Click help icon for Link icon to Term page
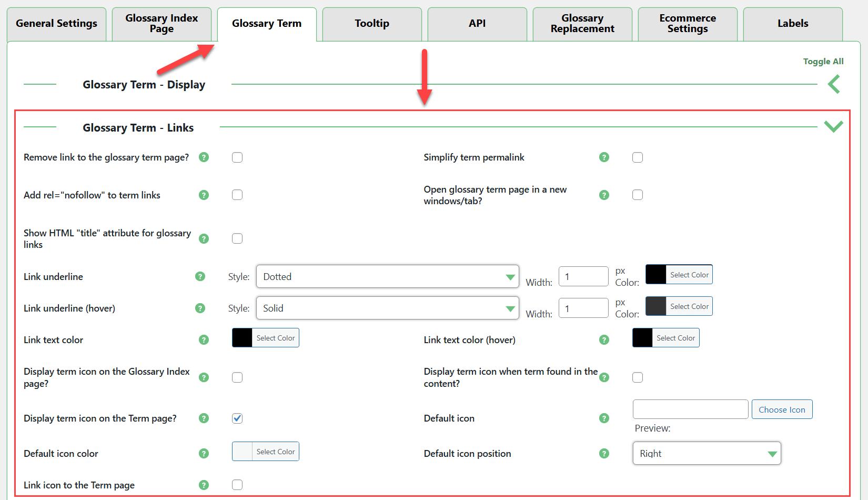This screenshot has width=868, height=500. click(204, 485)
